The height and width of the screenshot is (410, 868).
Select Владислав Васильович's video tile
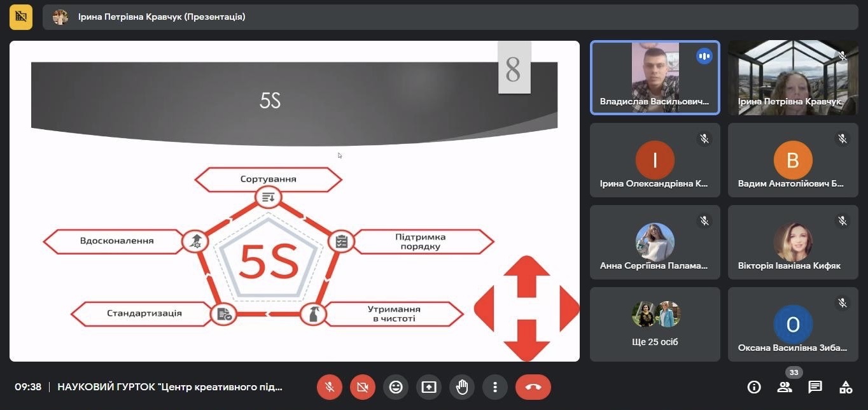(x=655, y=78)
